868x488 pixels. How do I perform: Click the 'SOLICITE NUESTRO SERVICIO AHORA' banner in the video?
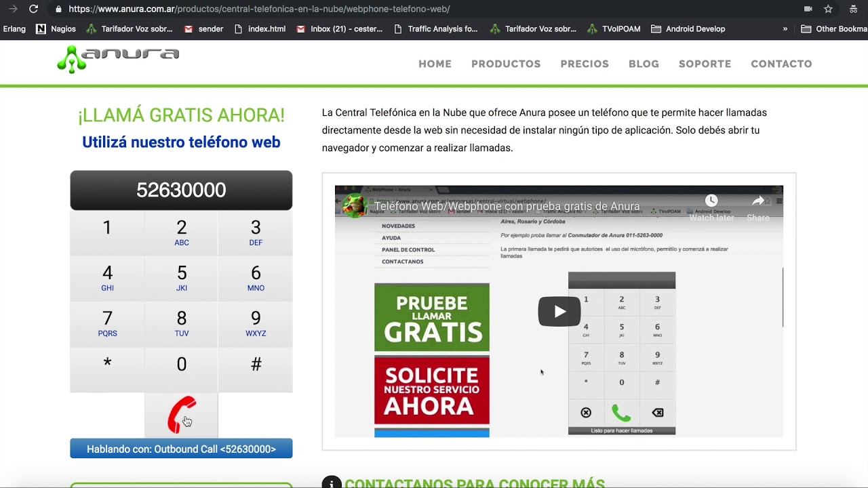432,390
